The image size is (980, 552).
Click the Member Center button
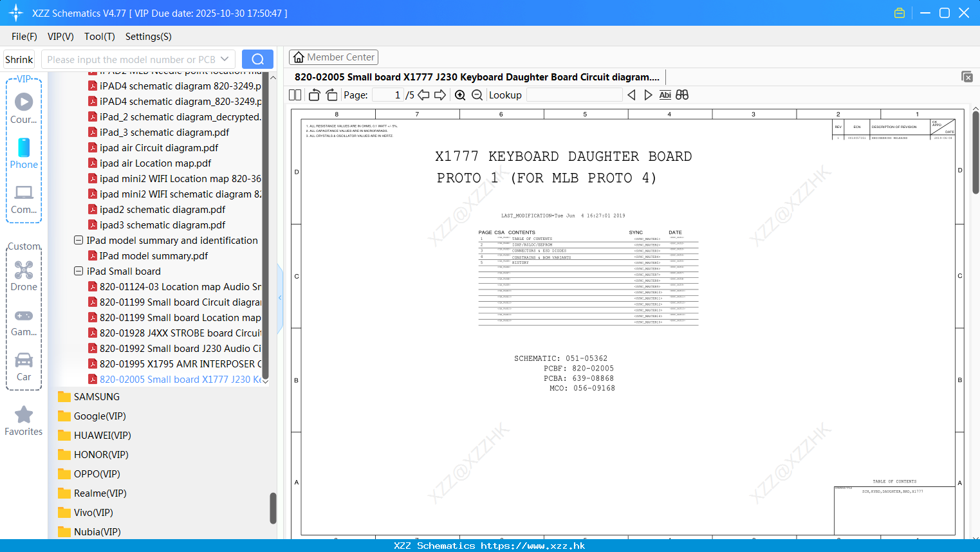tap(333, 57)
